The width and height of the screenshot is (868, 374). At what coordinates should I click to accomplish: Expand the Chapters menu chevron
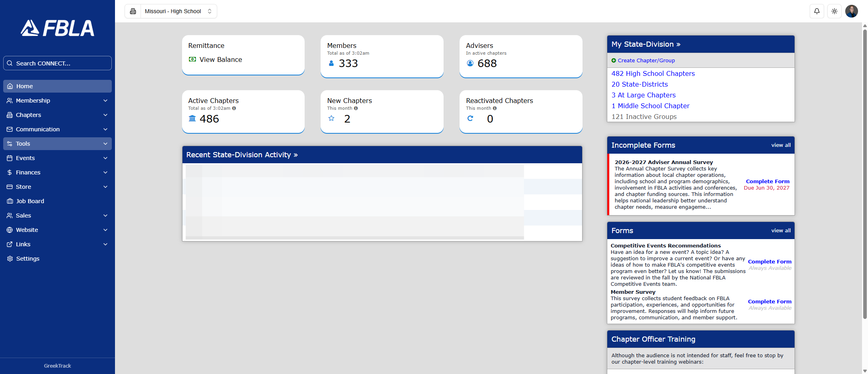(x=105, y=115)
